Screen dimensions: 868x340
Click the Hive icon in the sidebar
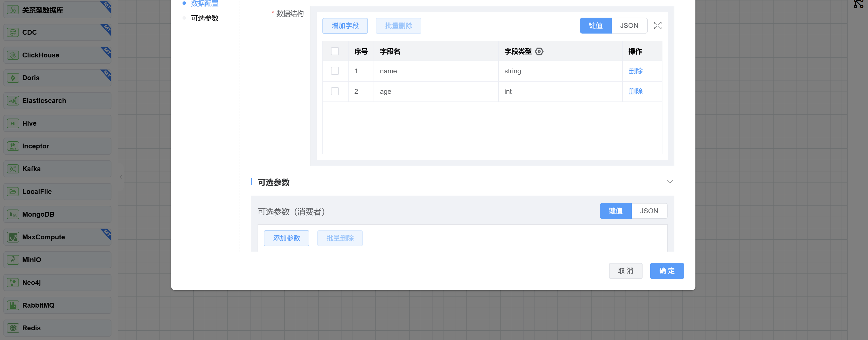point(13,123)
